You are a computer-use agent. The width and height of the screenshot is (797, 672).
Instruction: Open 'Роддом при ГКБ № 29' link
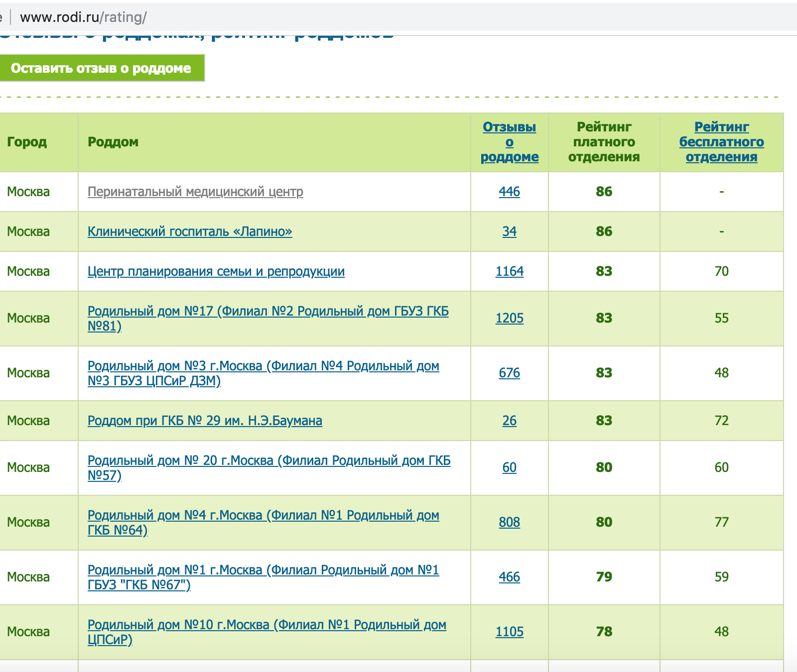pos(205,421)
